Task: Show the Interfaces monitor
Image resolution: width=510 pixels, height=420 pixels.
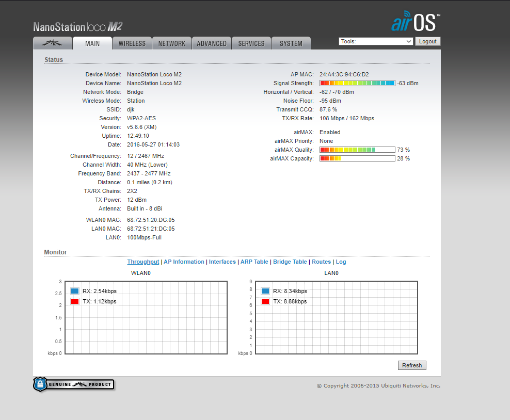Action: (x=222, y=262)
